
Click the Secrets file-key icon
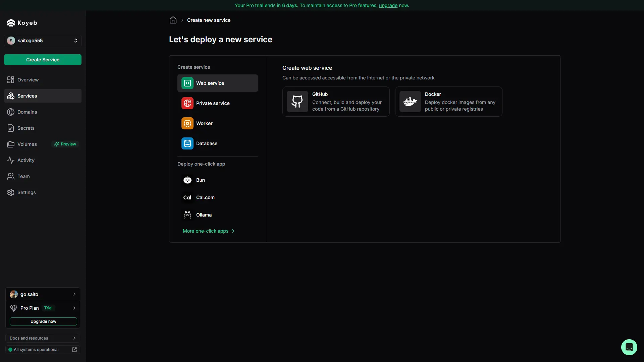coord(11,128)
